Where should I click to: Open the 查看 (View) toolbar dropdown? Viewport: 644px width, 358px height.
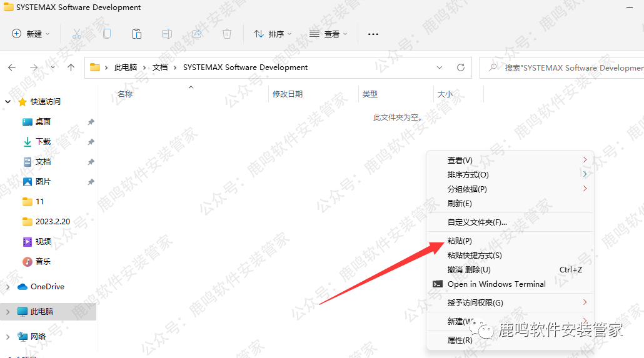pos(328,34)
